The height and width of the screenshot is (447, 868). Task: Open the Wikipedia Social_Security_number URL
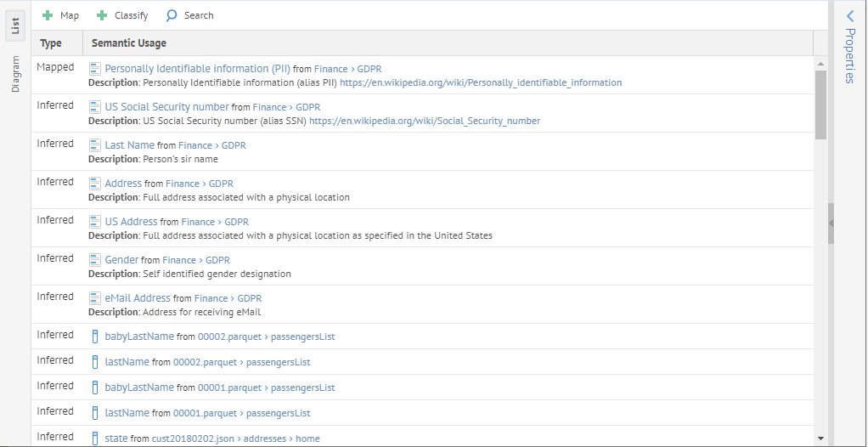pos(424,121)
